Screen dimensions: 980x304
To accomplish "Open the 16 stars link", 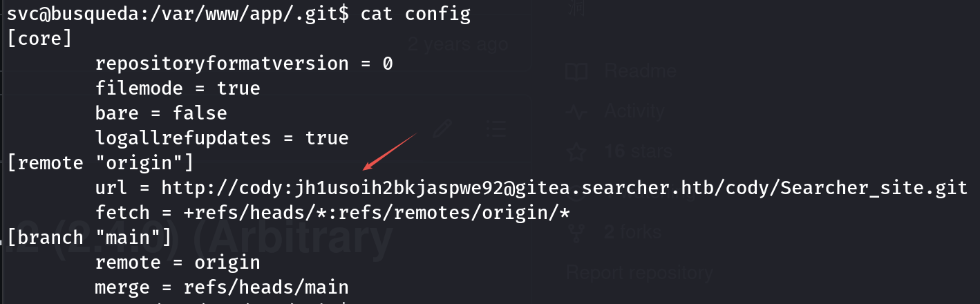I will 637,151.
